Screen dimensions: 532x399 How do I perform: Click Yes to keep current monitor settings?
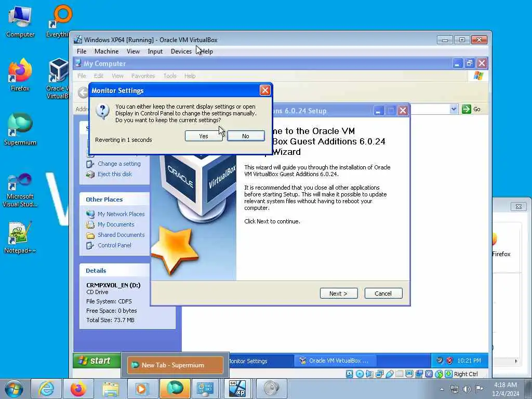click(x=204, y=136)
